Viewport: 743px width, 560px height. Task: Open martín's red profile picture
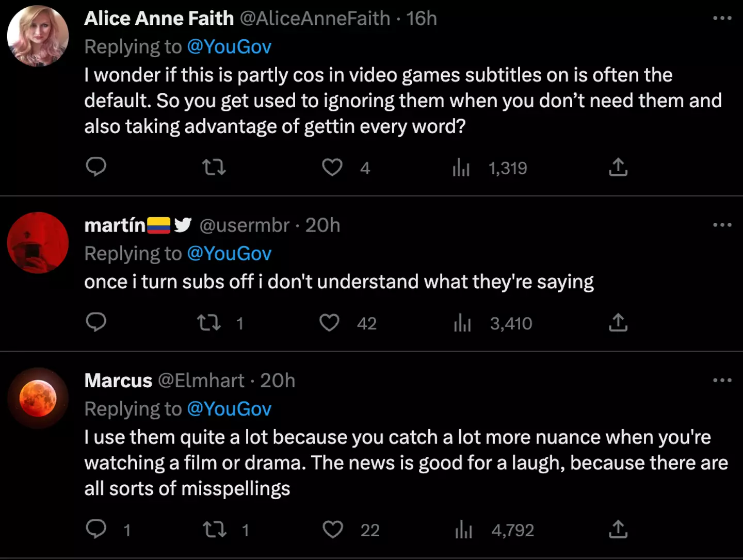(x=38, y=242)
